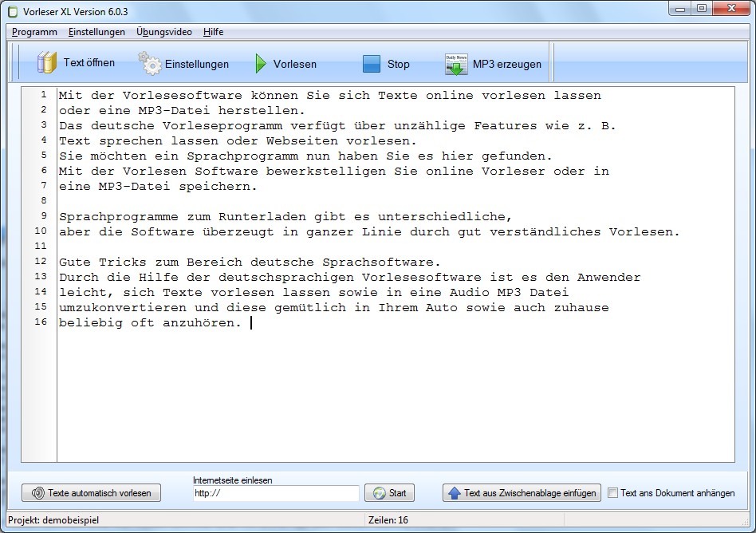756x533 pixels.
Task: Open the Einstellungen menu in the menu bar
Action: 96,32
